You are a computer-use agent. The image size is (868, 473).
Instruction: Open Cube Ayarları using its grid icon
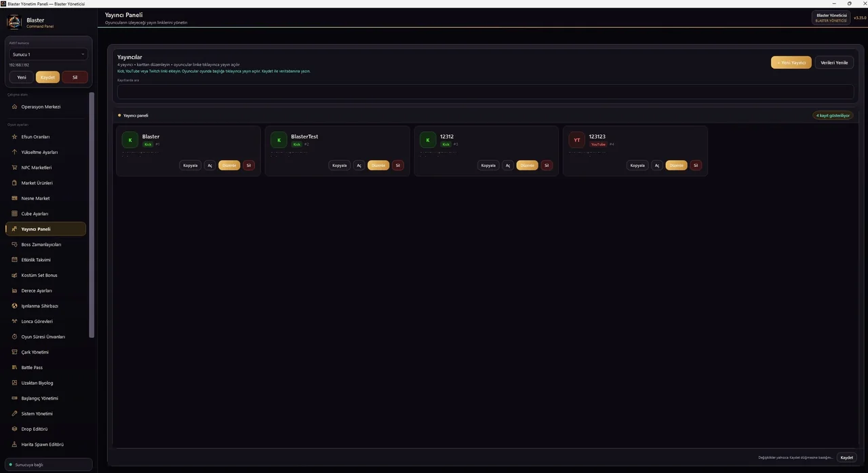(x=15, y=214)
